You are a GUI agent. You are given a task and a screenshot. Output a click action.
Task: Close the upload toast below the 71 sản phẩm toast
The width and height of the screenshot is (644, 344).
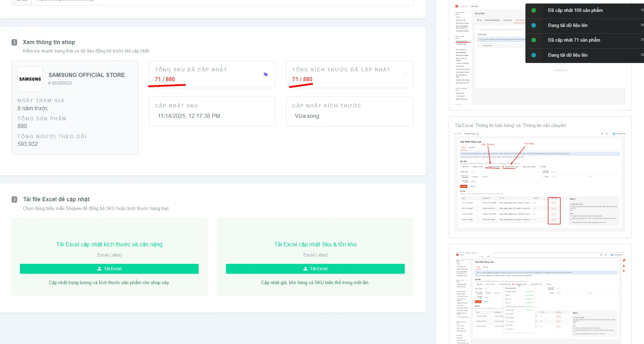(x=642, y=55)
